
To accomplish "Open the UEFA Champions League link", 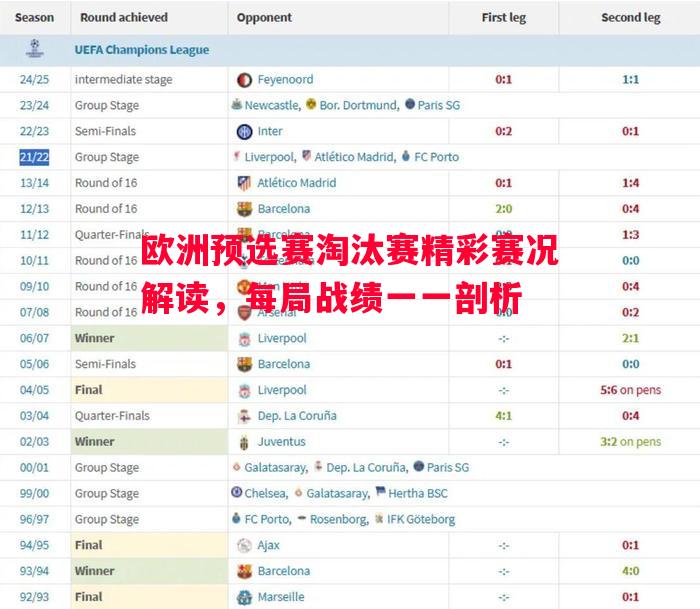I will pyautogui.click(x=142, y=50).
